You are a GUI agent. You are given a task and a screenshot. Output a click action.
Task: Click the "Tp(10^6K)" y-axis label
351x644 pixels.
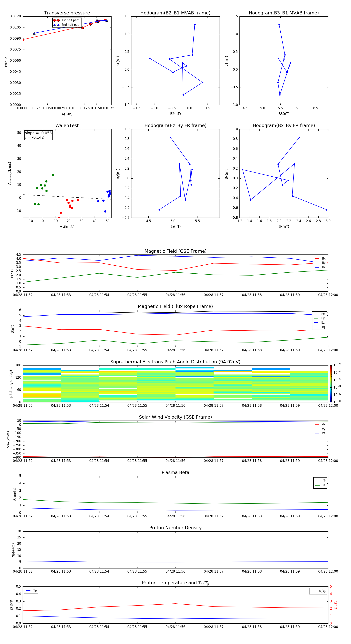click(x=11, y=605)
